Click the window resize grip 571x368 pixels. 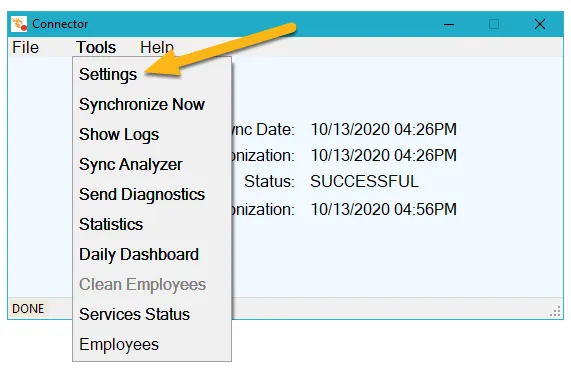pyautogui.click(x=556, y=312)
